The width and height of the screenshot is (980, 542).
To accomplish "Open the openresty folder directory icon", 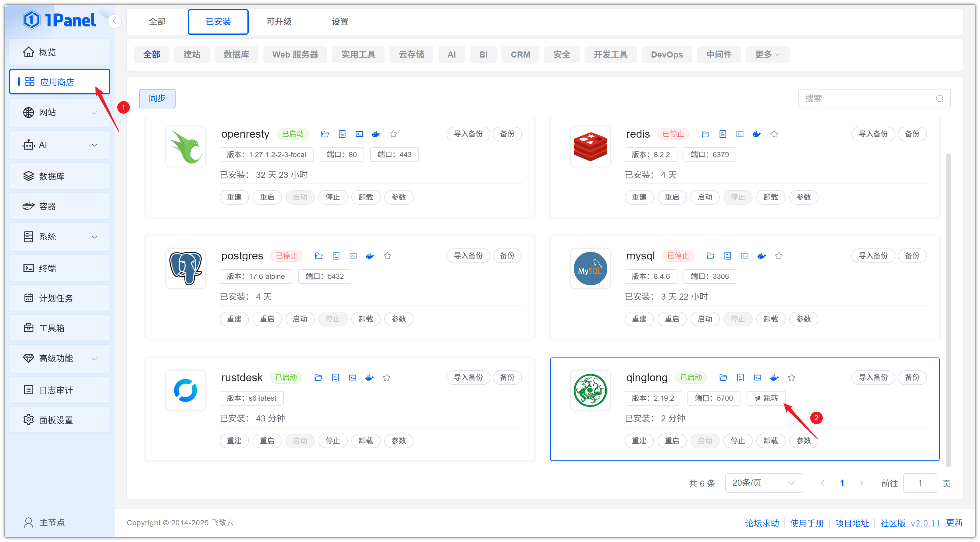I will pyautogui.click(x=325, y=134).
